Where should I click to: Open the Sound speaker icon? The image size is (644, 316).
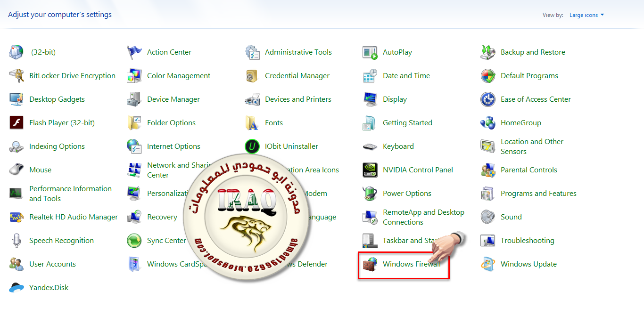point(488,217)
